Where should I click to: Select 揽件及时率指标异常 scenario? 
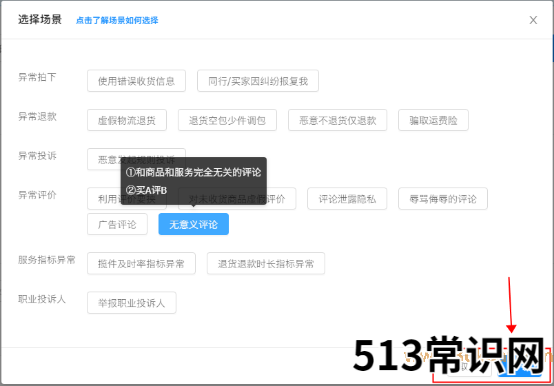(141, 263)
